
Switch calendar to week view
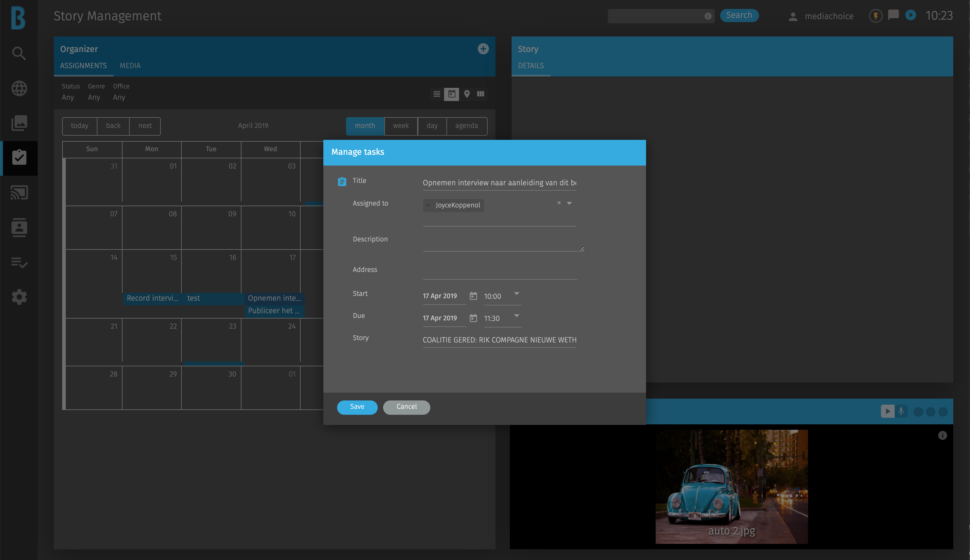[x=400, y=126]
